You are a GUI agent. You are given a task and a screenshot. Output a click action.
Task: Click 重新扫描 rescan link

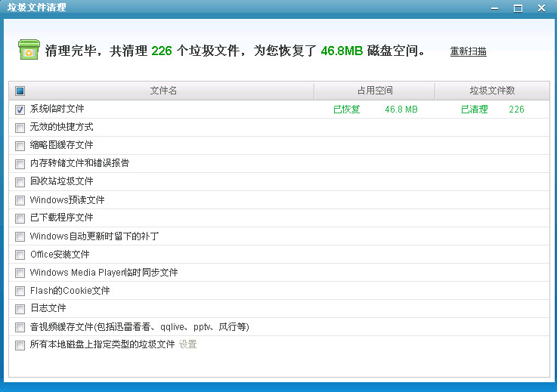coord(468,52)
